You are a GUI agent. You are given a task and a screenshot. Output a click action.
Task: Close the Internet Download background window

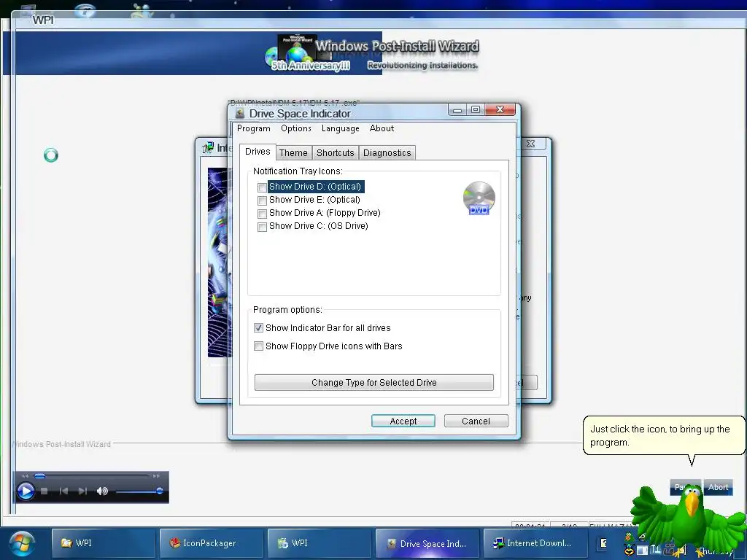point(531,144)
